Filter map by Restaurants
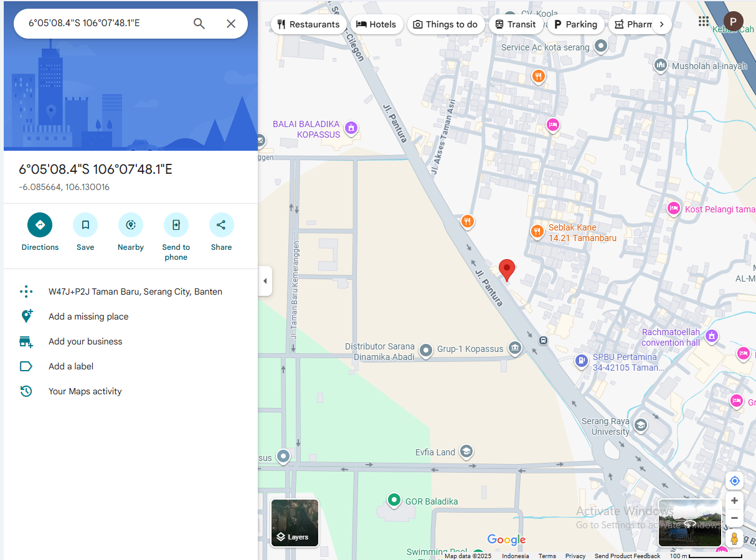756x560 pixels. [309, 24]
